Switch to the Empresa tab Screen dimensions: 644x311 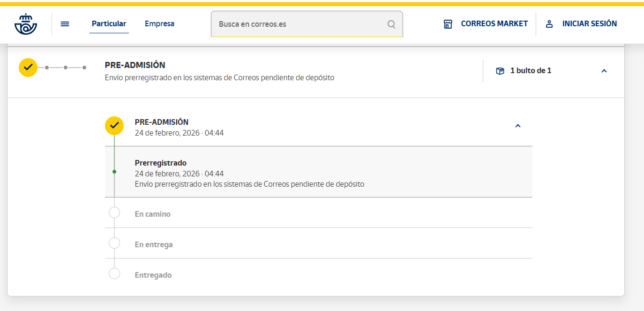pos(159,24)
